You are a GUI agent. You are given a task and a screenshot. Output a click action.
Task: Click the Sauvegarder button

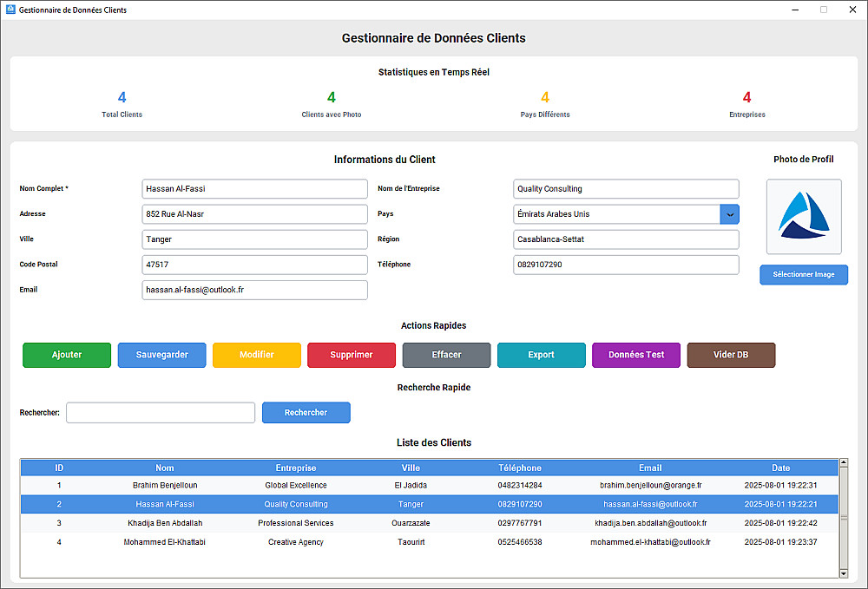161,355
